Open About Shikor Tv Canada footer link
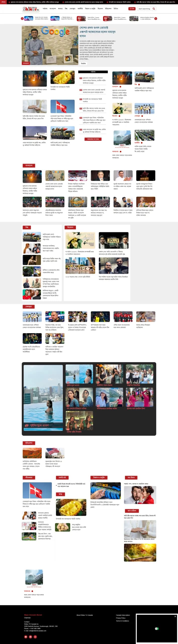Viewport: 178px width, 644px height. pos(85,615)
